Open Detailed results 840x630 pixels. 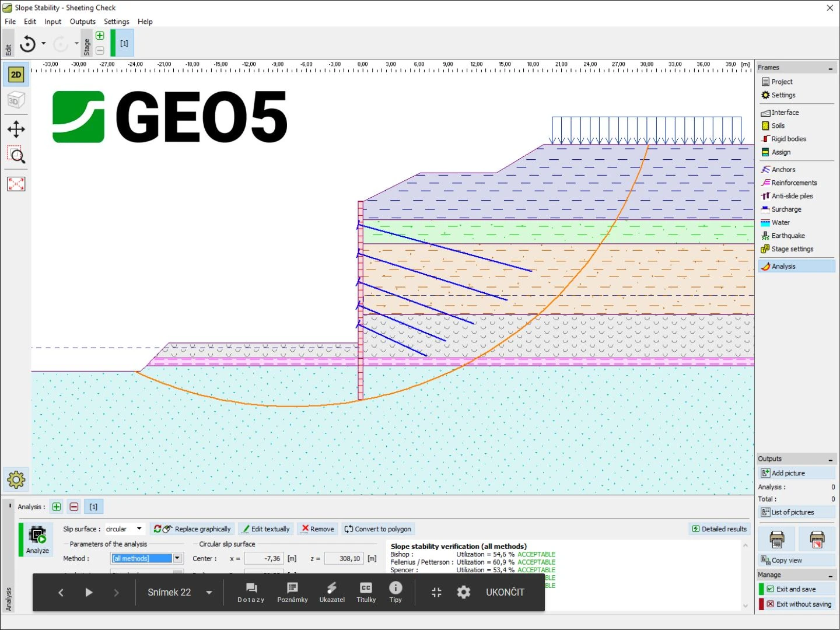[719, 529]
